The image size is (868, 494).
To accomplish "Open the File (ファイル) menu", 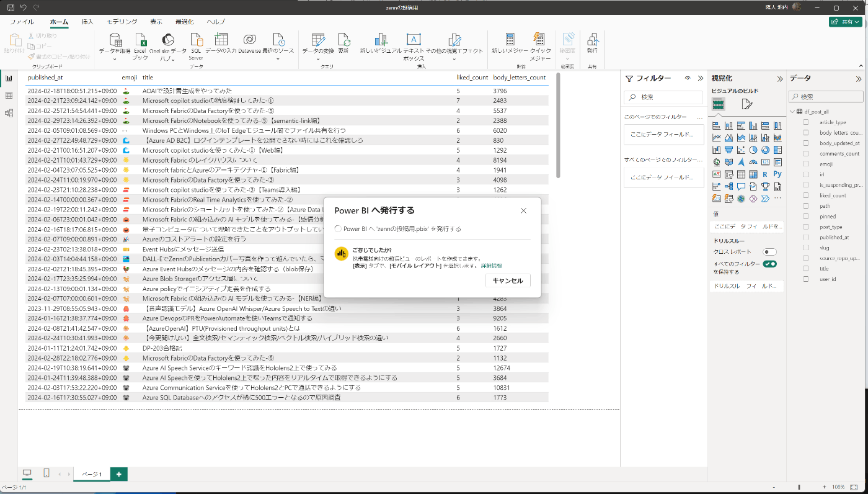I will tap(22, 22).
